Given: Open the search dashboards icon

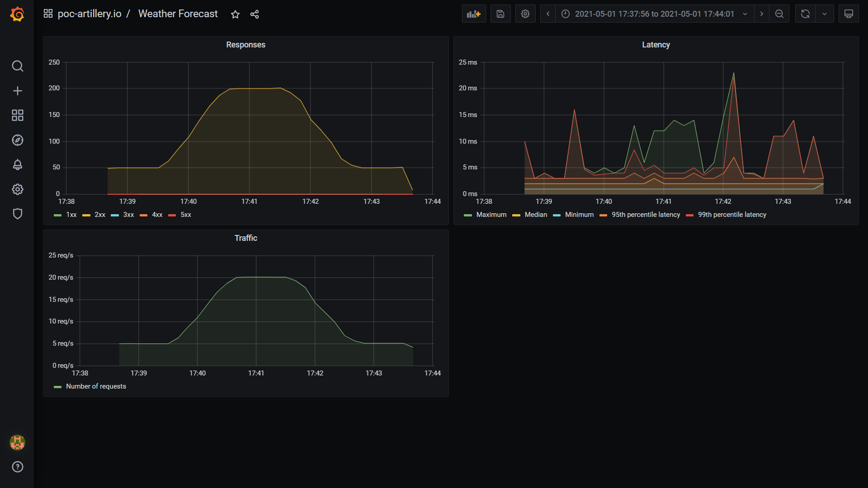Looking at the screenshot, I should (x=17, y=66).
